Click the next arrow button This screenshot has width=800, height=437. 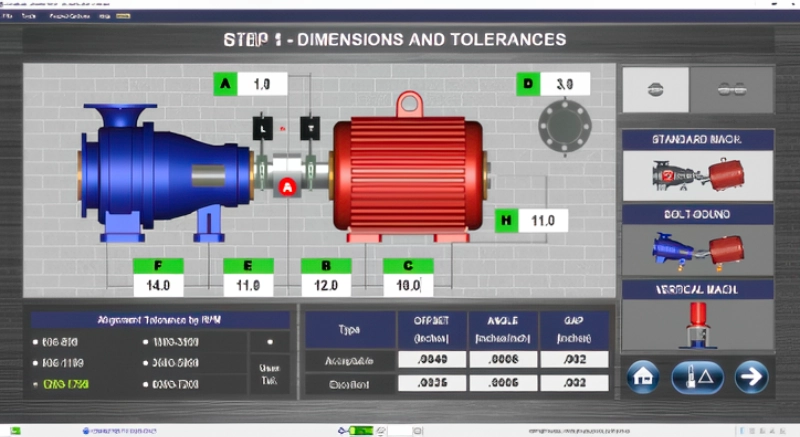(749, 377)
